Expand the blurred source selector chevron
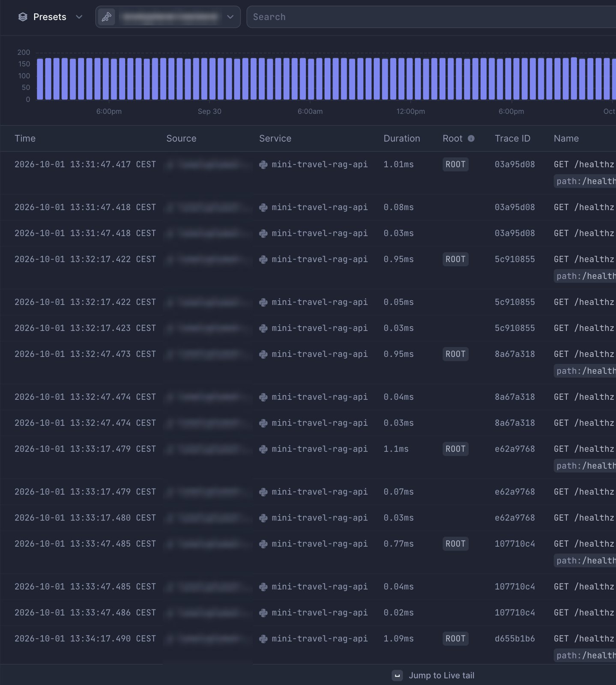The image size is (616, 685). pos(230,17)
